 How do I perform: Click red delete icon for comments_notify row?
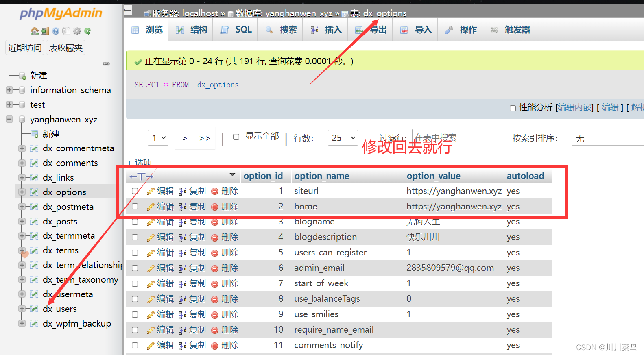point(215,346)
